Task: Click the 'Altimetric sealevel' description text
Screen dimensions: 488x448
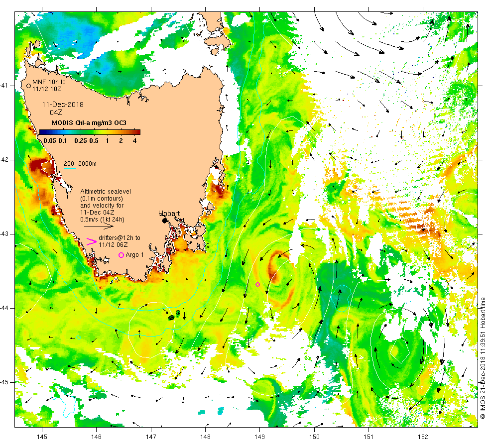Action: tap(106, 192)
